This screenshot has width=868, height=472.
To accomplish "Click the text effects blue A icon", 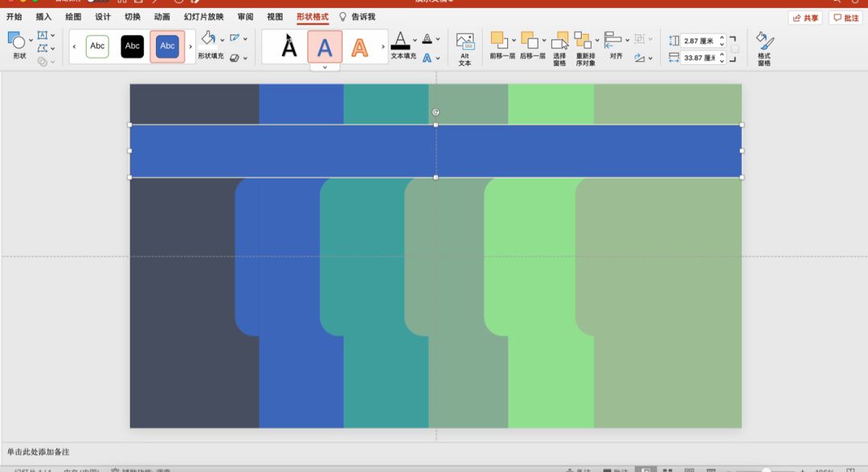I will coord(428,58).
